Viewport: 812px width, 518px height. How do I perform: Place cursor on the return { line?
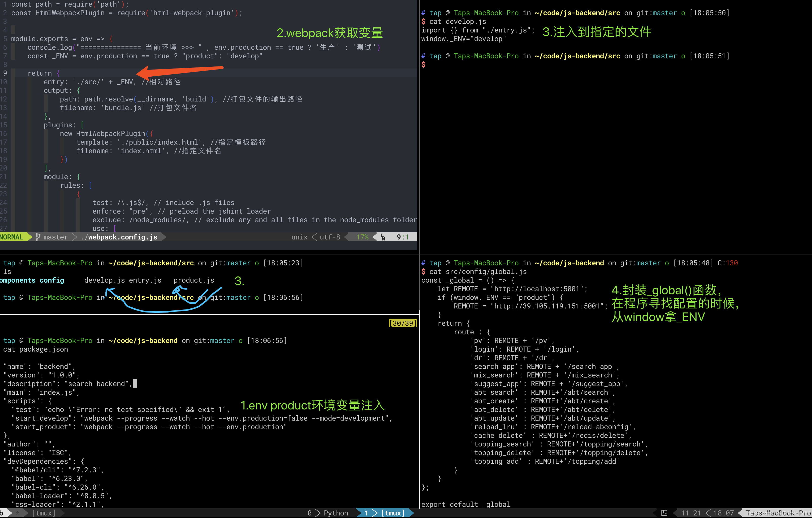click(43, 73)
